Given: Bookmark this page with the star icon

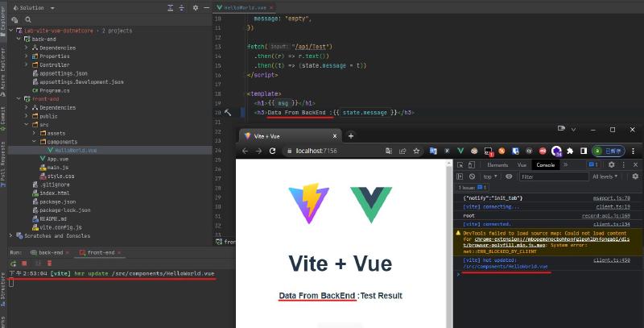Looking at the screenshot, I should [x=418, y=151].
